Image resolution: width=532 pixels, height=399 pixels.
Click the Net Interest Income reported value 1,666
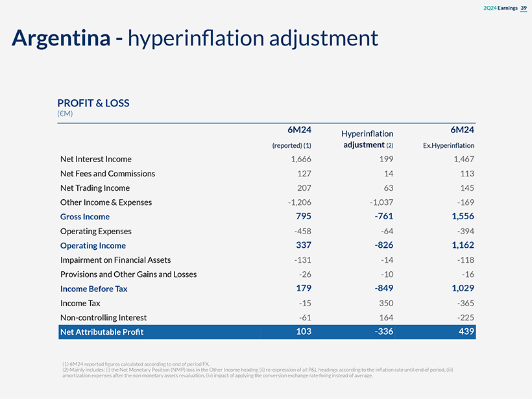(300, 159)
